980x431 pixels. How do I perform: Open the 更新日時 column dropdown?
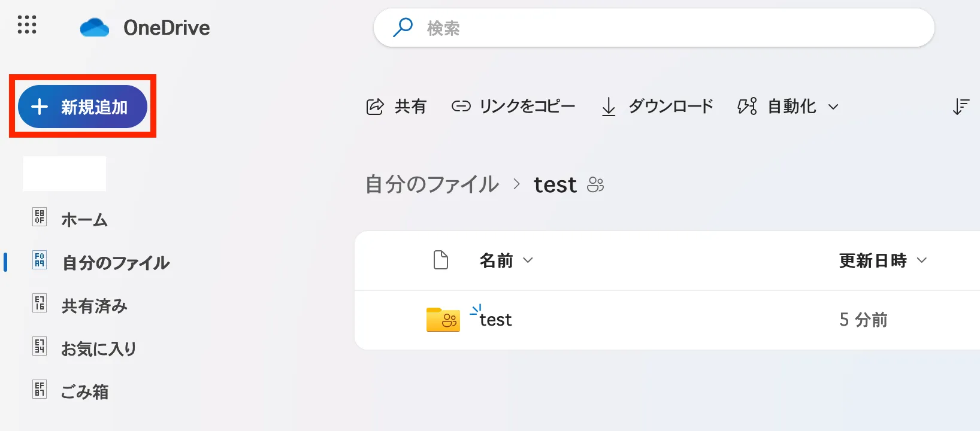tap(922, 260)
